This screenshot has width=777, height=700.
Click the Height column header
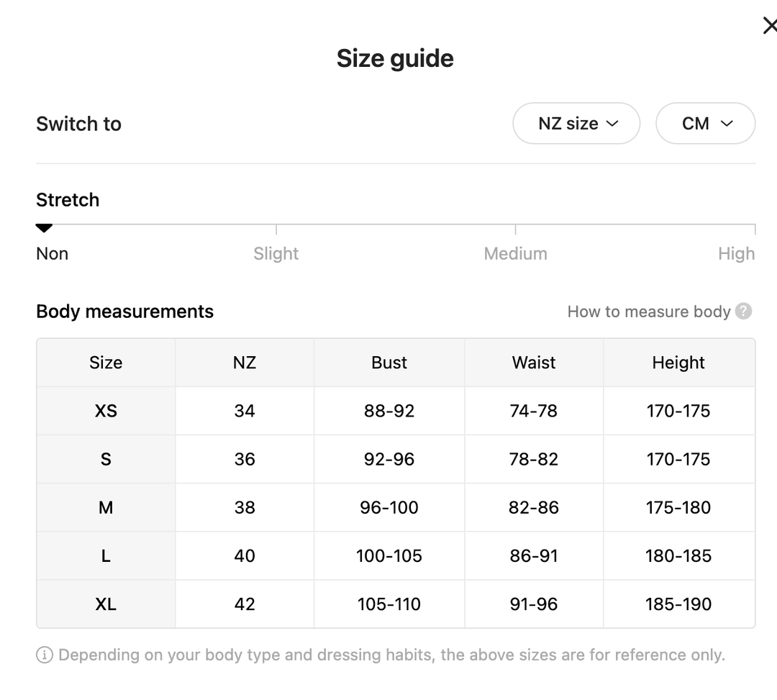tap(678, 363)
